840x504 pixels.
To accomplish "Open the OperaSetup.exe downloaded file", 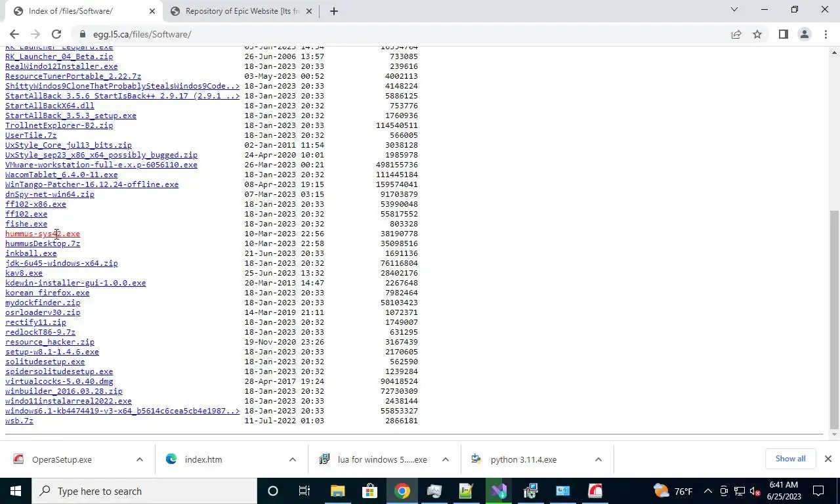I will point(62,459).
